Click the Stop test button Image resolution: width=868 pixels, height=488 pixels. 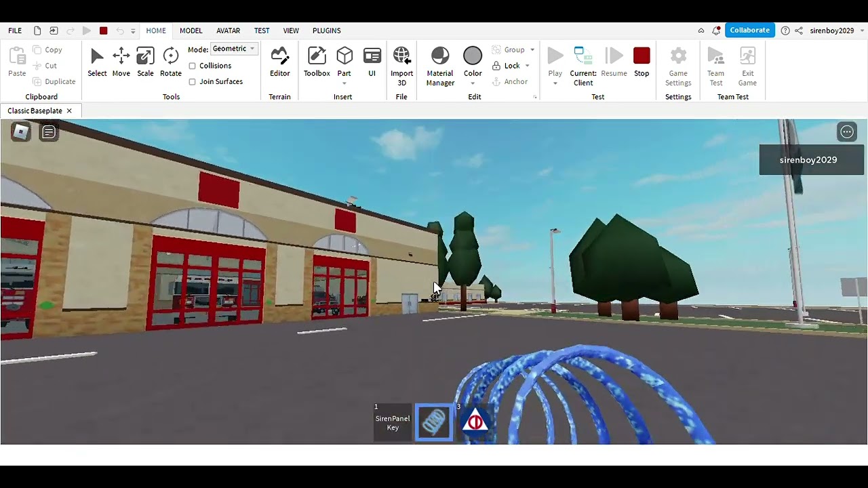tap(642, 62)
